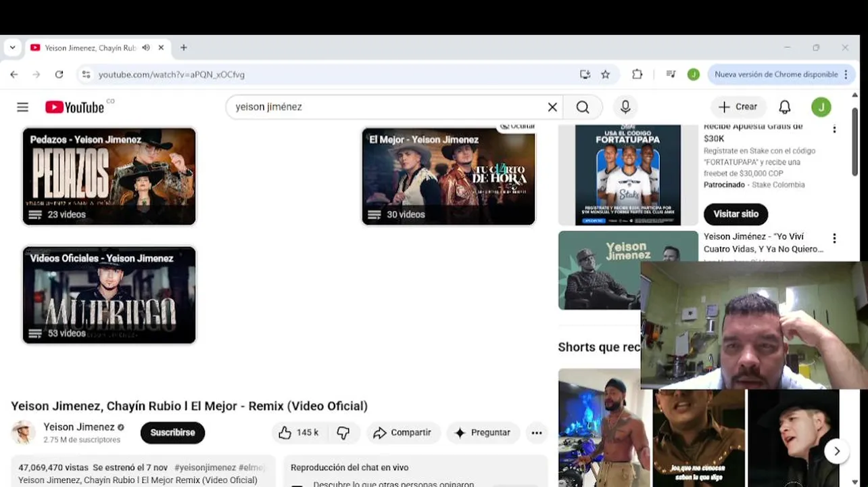The height and width of the screenshot is (487, 868).
Task: Mute the tab via the speaker icon
Action: click(x=146, y=48)
